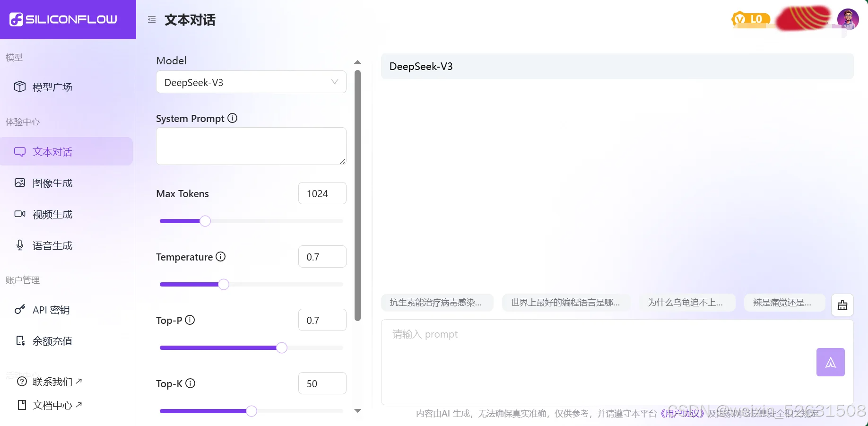Open 模型广场 in sidebar
The image size is (868, 426).
(x=66, y=87)
